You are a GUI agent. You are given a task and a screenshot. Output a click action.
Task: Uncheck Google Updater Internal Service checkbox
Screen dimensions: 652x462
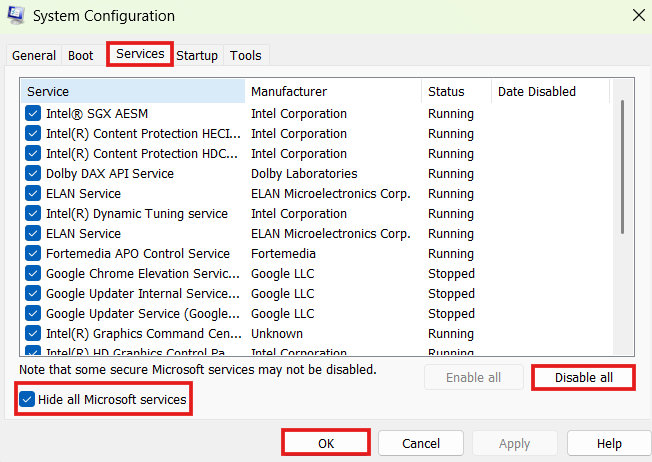point(33,293)
